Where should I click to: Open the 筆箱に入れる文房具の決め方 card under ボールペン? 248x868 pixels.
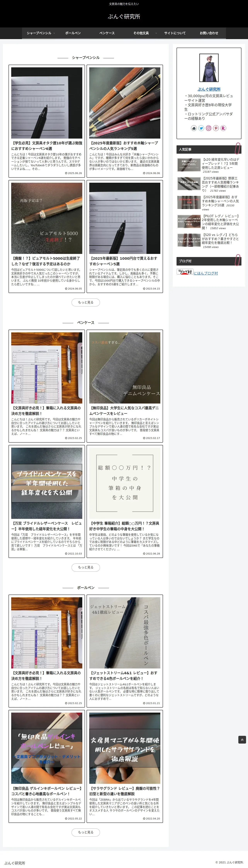coord(47,651)
